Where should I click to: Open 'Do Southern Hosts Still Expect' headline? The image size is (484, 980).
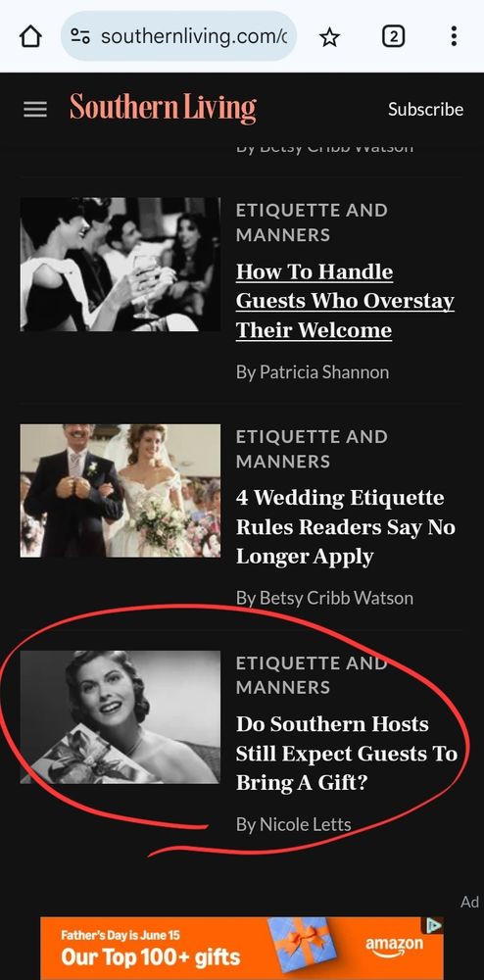tap(347, 753)
